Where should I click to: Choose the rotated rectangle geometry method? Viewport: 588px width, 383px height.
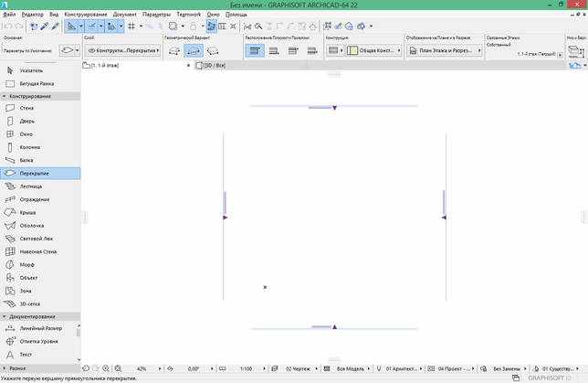tap(213, 50)
